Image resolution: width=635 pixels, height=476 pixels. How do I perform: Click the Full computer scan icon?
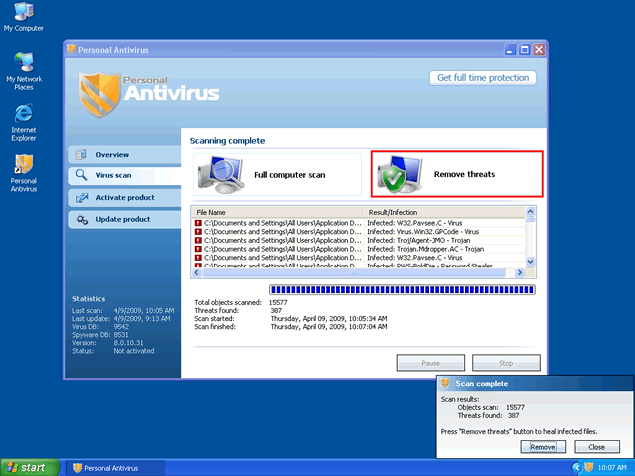(x=219, y=174)
